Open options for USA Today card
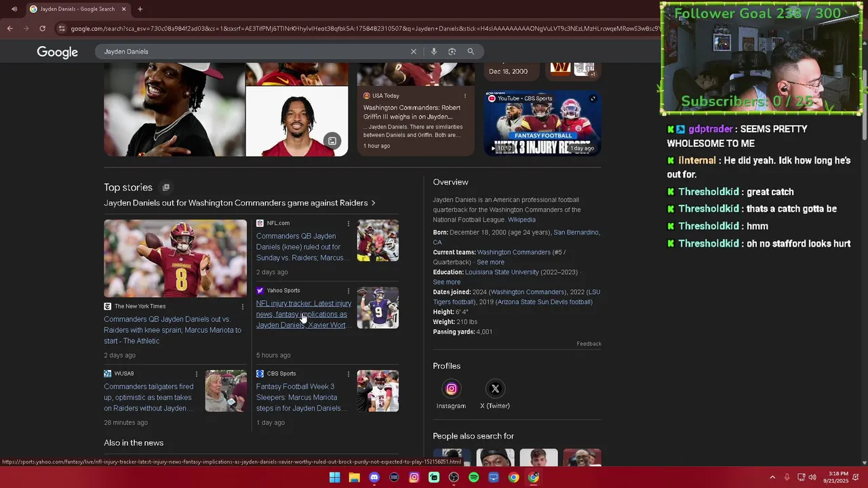The height and width of the screenshot is (488, 868). point(465,96)
